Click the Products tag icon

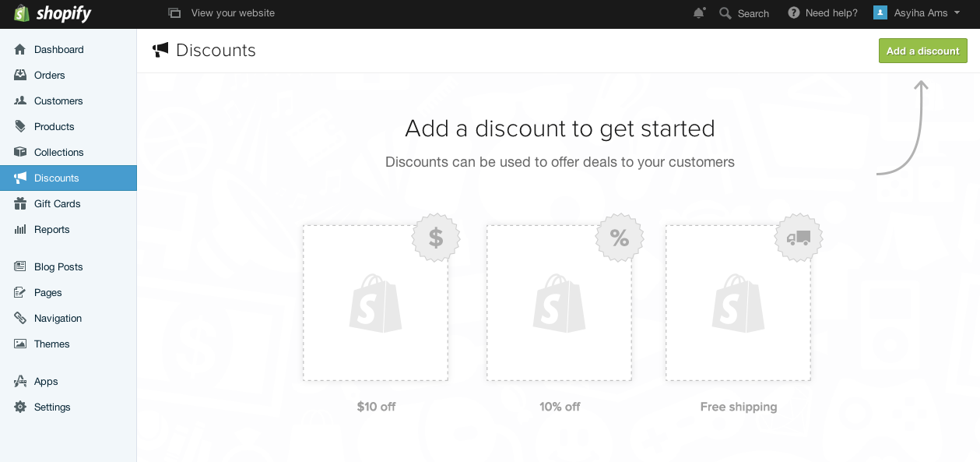(20, 127)
